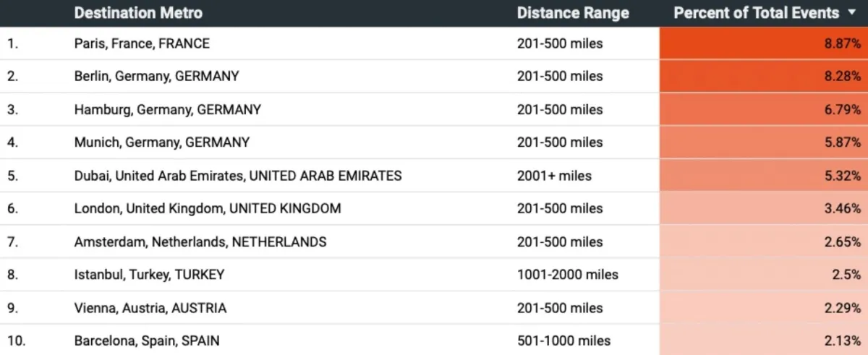Click the 5.32% shaded cell
The height and width of the screenshot is (355, 868).
763,176
